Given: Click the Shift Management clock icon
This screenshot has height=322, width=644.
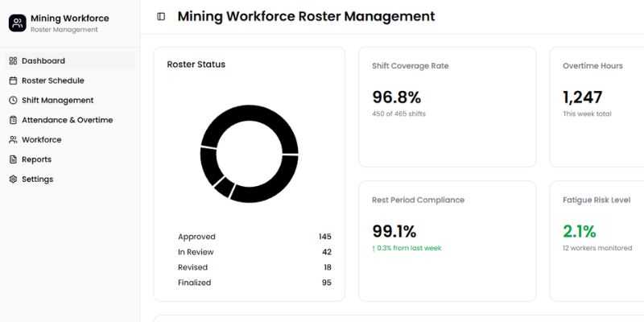Looking at the screenshot, I should (13, 100).
